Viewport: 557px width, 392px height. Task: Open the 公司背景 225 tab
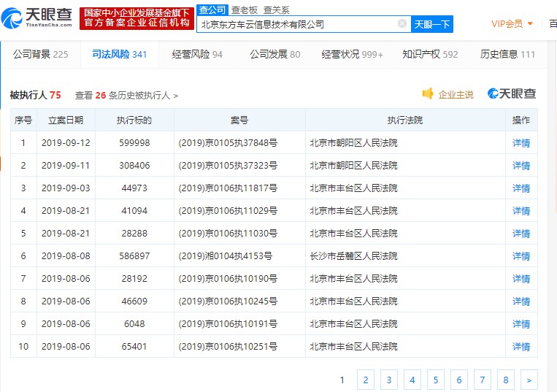coord(40,54)
